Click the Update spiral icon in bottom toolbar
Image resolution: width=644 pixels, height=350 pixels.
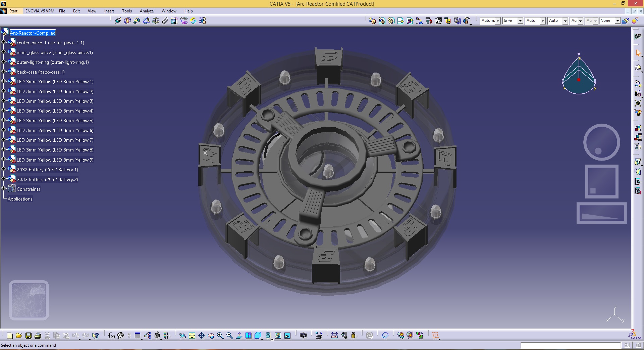369,335
